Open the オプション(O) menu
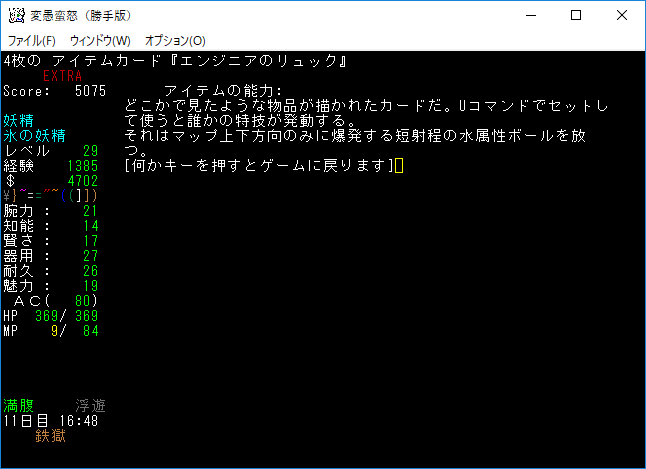Image resolution: width=646 pixels, height=469 pixels. click(x=175, y=41)
